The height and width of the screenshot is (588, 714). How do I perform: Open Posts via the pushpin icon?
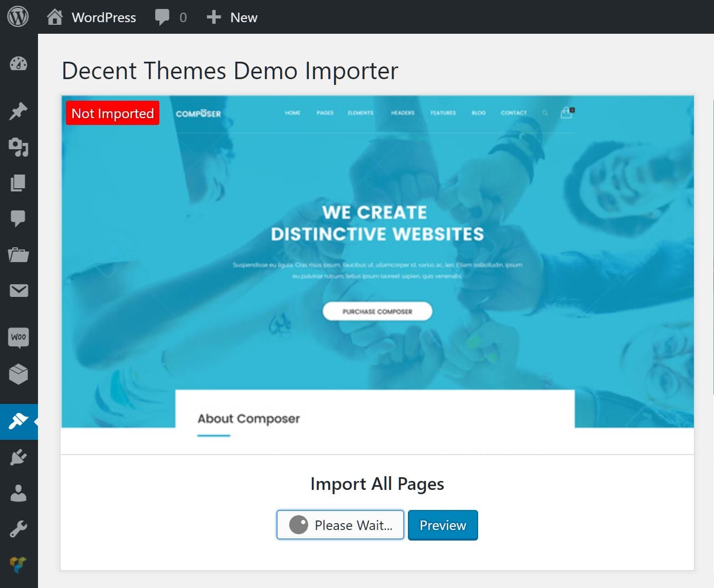pos(18,111)
